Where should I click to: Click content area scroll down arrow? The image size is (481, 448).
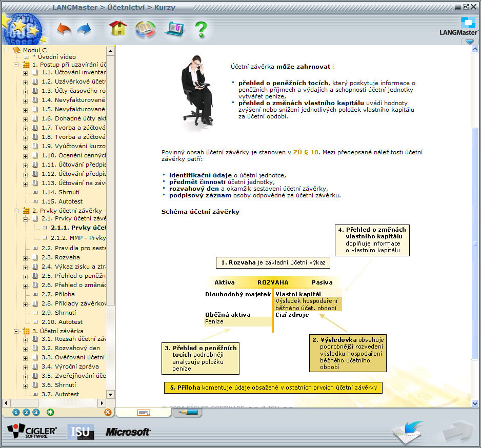point(475,403)
